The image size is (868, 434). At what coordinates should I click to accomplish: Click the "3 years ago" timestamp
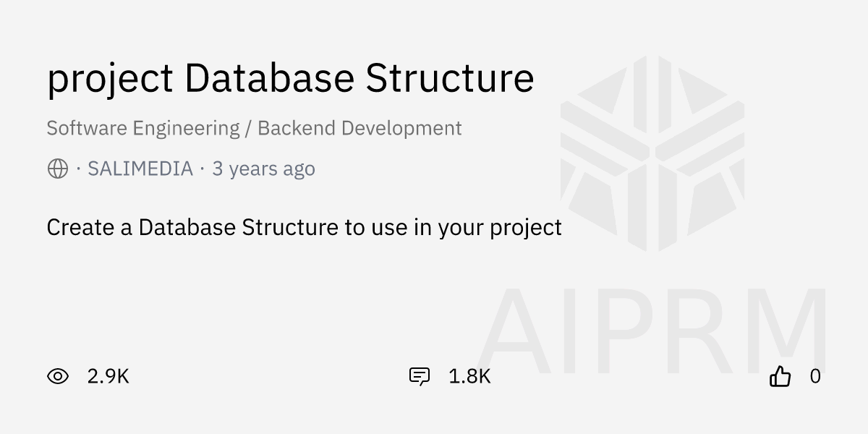tap(263, 169)
